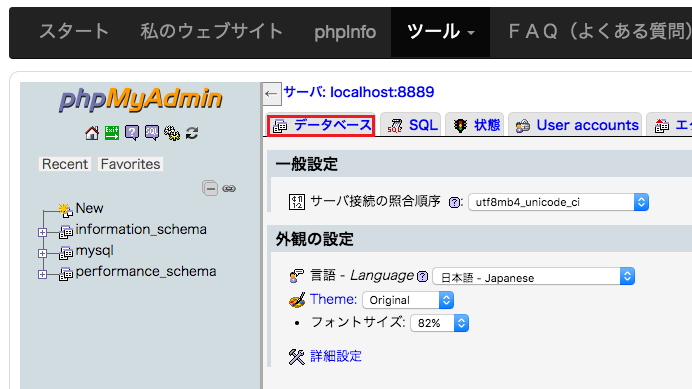Open the Language selection dropdown
This screenshot has width=692, height=389.
tap(534, 276)
